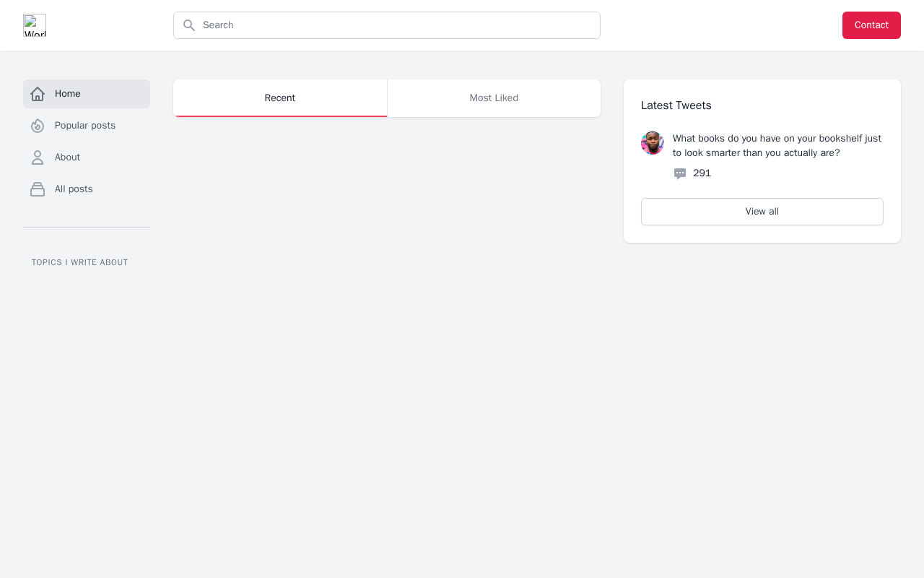Switch to the Most Liked tab
Image resolution: width=924 pixels, height=578 pixels.
pyautogui.click(x=494, y=98)
